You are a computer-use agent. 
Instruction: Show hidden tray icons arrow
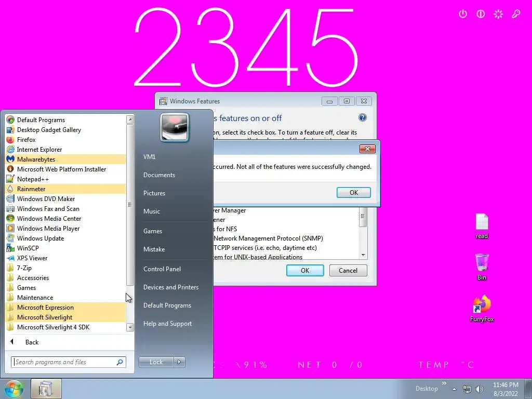[454, 389]
